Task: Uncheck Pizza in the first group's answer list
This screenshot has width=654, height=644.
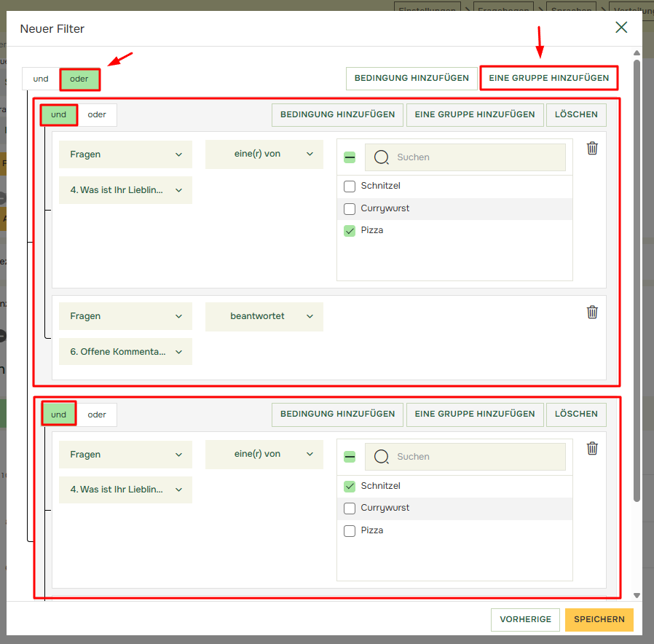Action: click(x=350, y=231)
